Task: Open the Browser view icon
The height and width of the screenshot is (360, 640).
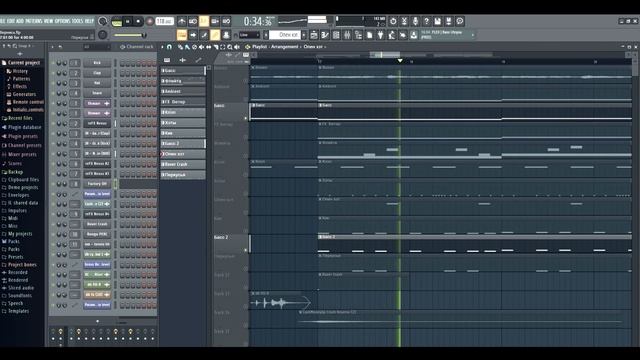Action: coord(358,35)
